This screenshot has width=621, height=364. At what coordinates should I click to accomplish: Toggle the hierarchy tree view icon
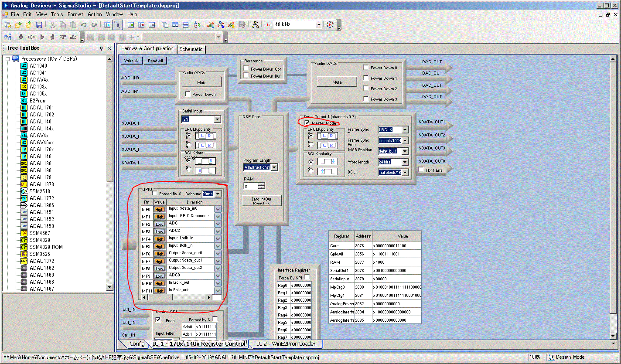[x=117, y=25]
